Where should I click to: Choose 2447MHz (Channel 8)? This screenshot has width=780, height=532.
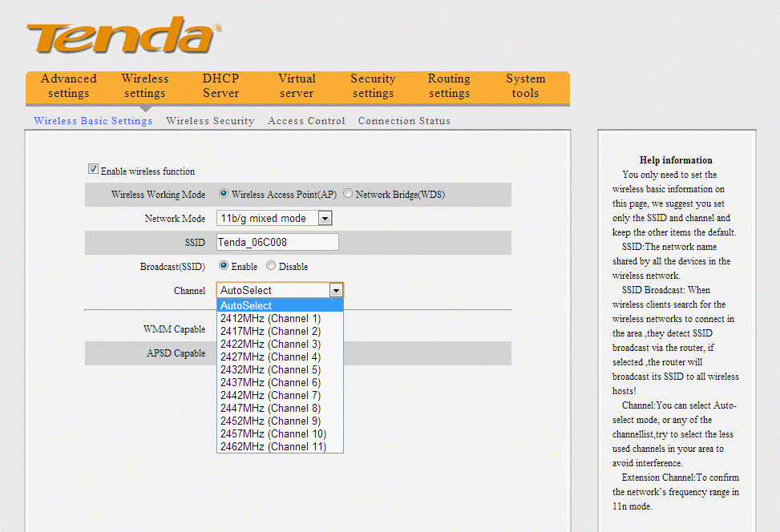click(x=280, y=408)
